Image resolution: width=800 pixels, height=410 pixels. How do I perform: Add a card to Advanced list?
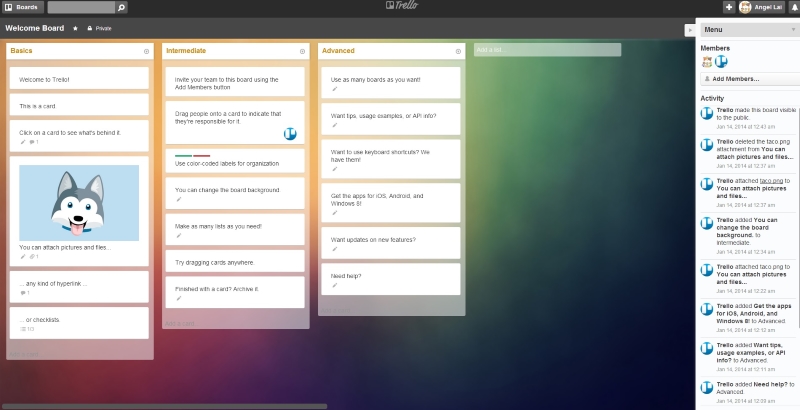(336, 310)
